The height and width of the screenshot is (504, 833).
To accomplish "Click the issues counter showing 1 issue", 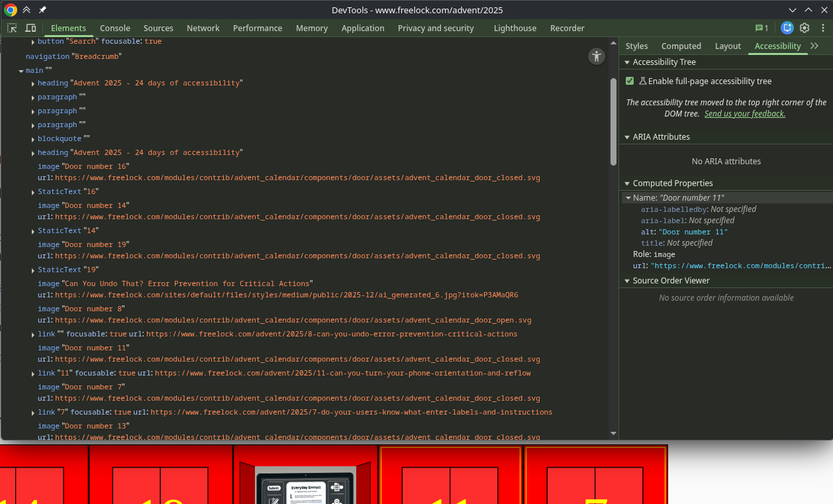I will [760, 28].
